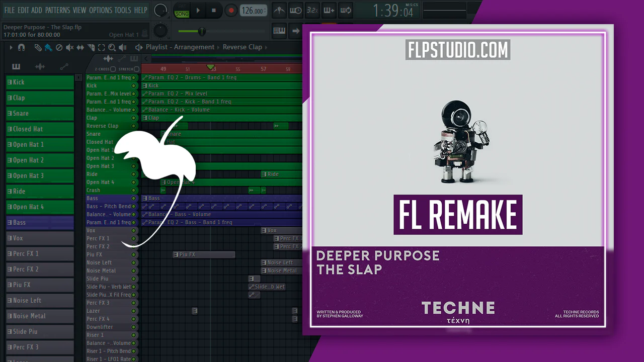Click the Noise Left clip in playlist
Image resolution: width=644 pixels, height=362 pixels.
[x=281, y=262]
